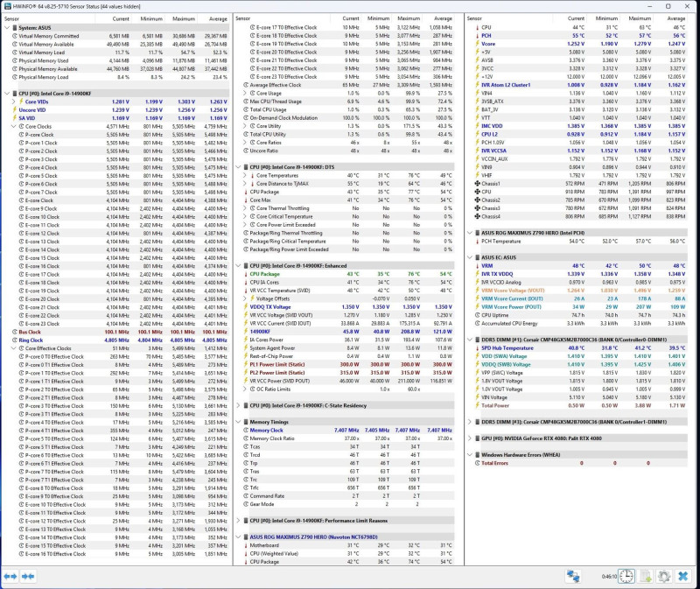Click the clock icon beside Ring Clock
The height and width of the screenshot is (589, 700).
[15, 340]
